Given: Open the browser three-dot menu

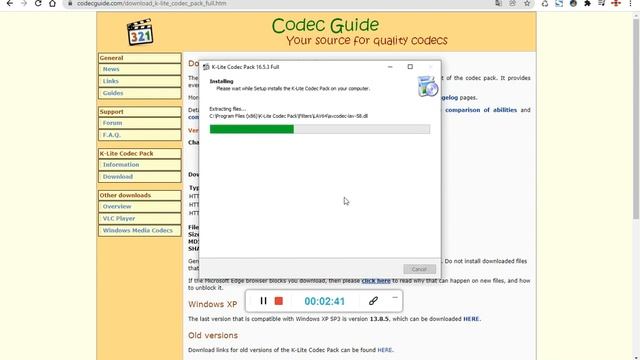Looking at the screenshot, I should tap(630, 3).
